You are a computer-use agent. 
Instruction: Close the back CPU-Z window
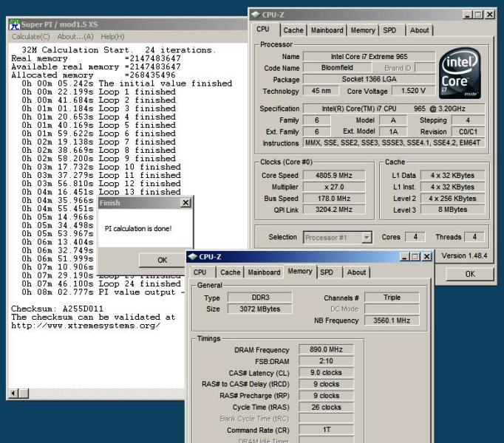(x=489, y=15)
